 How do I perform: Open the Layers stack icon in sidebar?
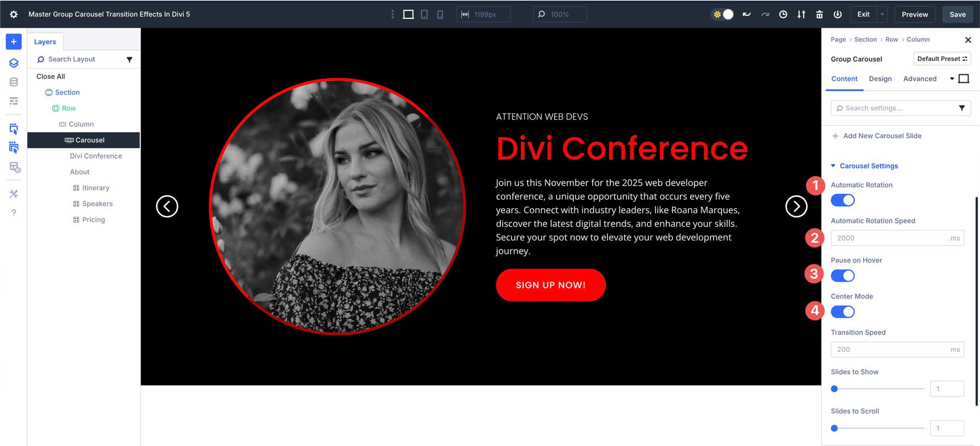(14, 63)
